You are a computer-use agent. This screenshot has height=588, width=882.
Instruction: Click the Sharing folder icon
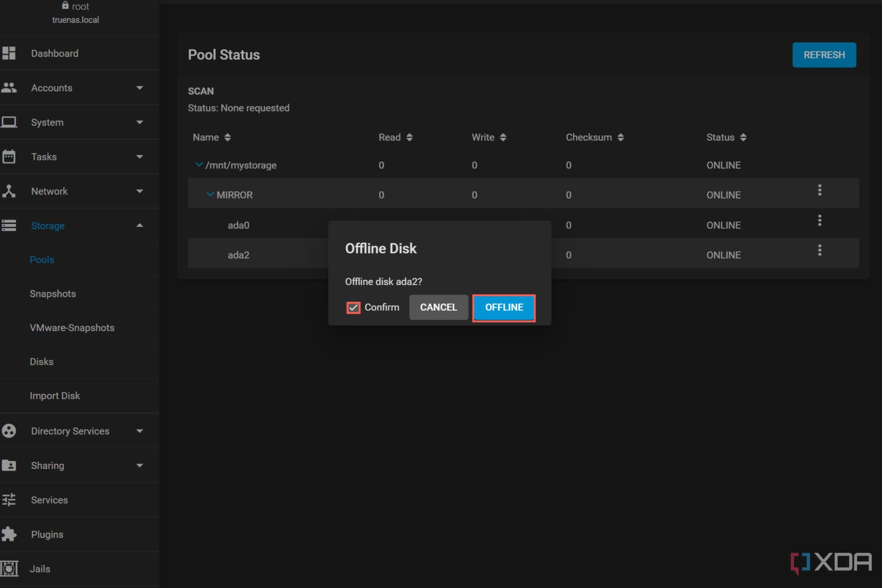9,465
